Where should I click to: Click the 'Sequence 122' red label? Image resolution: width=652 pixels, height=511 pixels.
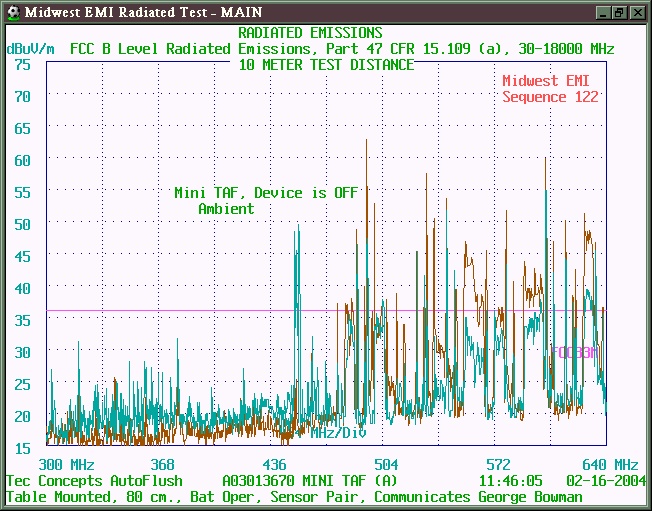coord(550,97)
